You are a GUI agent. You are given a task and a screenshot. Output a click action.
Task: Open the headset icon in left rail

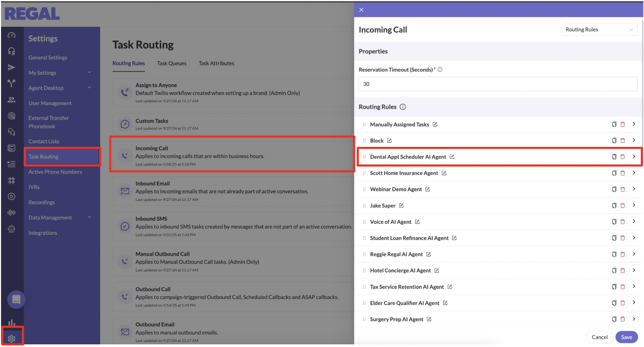pyautogui.click(x=12, y=51)
